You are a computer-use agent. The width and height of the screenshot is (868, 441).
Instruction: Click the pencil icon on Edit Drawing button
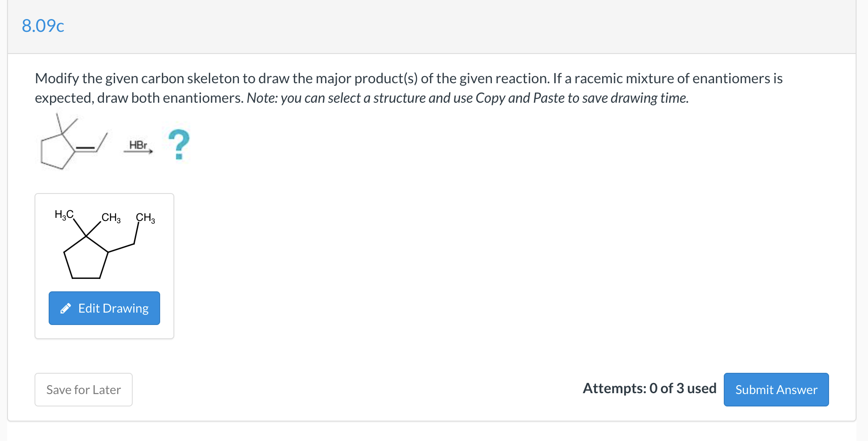(x=65, y=308)
